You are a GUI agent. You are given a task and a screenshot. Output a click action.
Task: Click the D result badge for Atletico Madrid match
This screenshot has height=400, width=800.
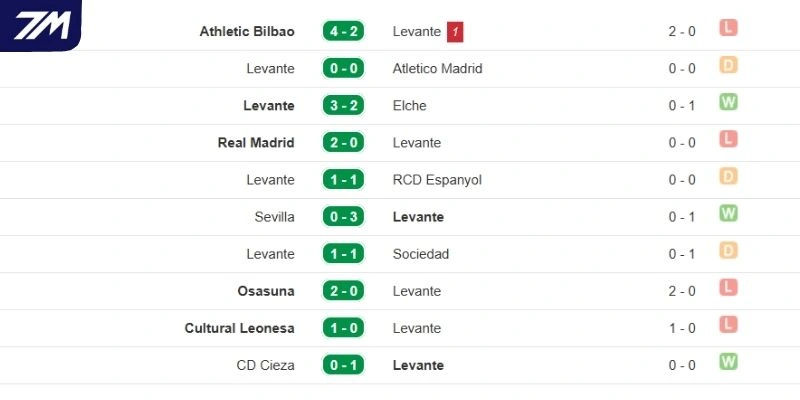coord(729,66)
